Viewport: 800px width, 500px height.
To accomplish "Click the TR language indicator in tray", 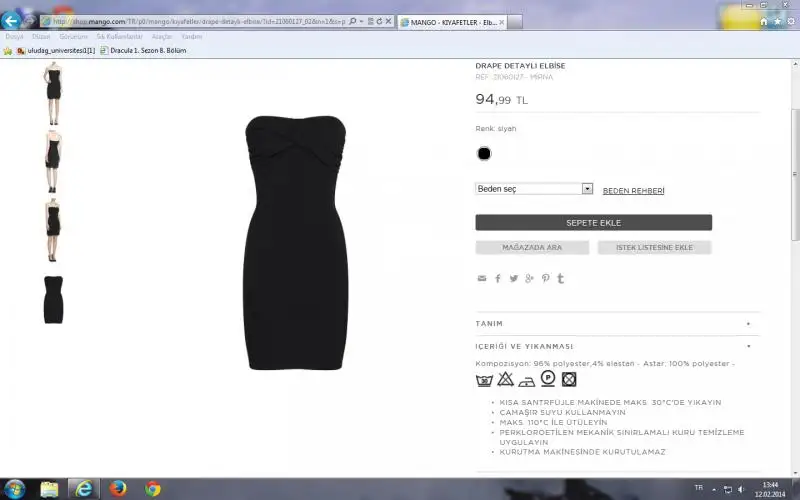I will pyautogui.click(x=698, y=488).
